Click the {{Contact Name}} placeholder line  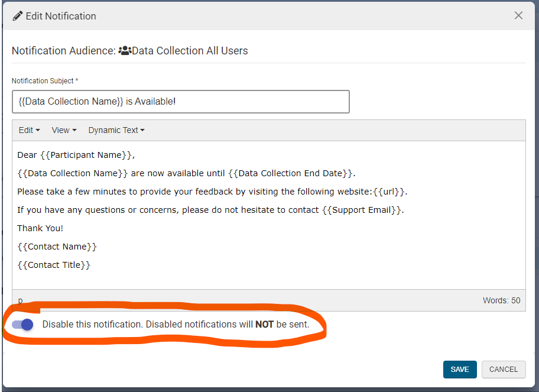point(57,247)
